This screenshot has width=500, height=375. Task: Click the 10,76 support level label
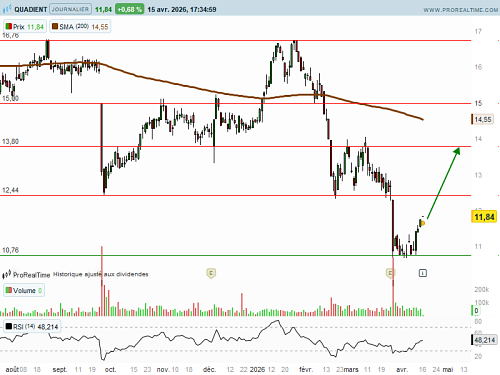10,250
